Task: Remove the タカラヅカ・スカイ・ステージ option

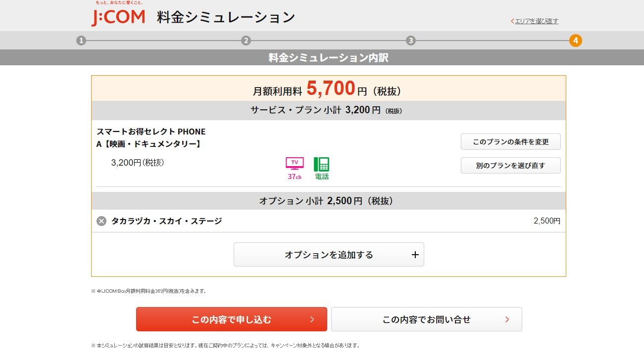Action: [x=101, y=221]
